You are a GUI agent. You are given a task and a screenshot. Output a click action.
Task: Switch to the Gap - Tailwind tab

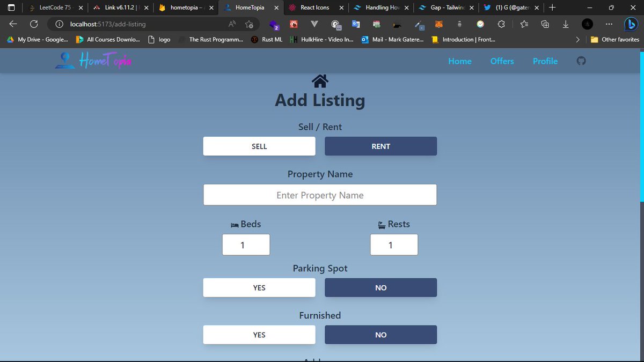(447, 8)
